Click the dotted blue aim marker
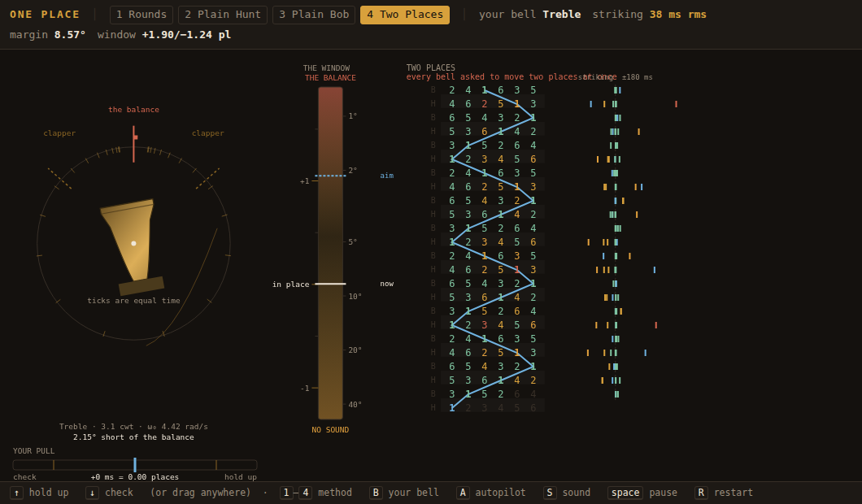Image resolution: width=862 pixels, height=504 pixels. click(330, 176)
